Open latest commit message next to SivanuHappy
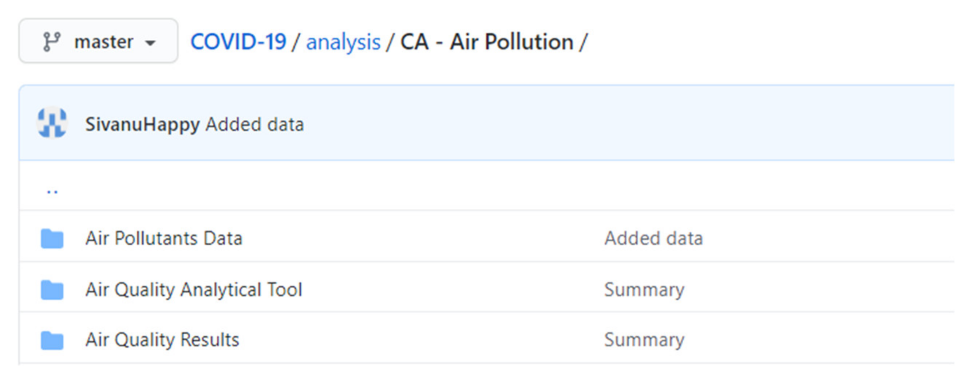 coord(254,125)
